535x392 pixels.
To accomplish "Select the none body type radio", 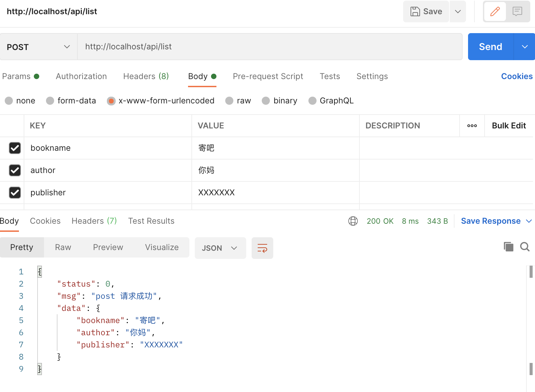I will click(9, 101).
